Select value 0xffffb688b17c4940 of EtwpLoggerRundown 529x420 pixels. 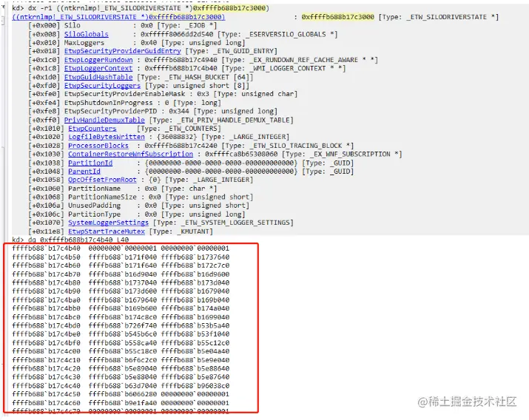[x=181, y=60]
